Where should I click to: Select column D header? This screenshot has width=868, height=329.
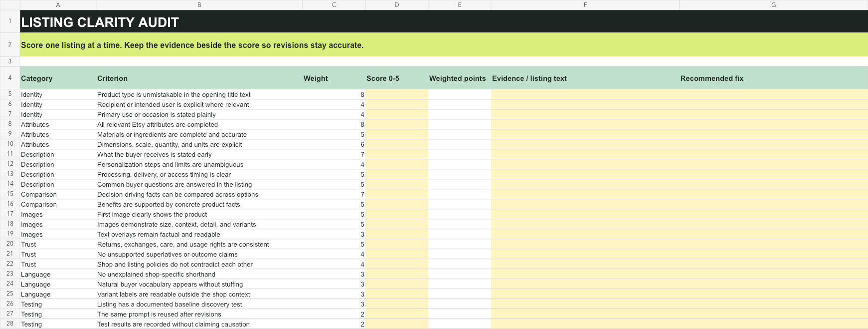pyautogui.click(x=397, y=4)
